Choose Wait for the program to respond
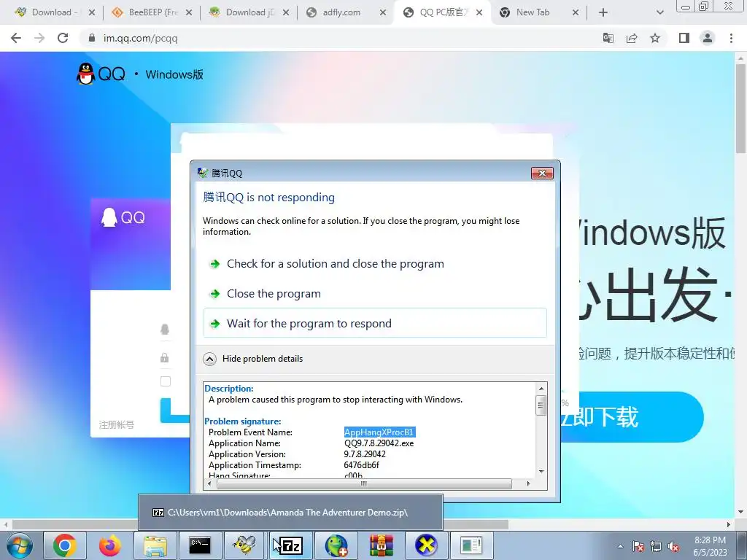Image resolution: width=747 pixels, height=560 pixels. click(x=375, y=323)
